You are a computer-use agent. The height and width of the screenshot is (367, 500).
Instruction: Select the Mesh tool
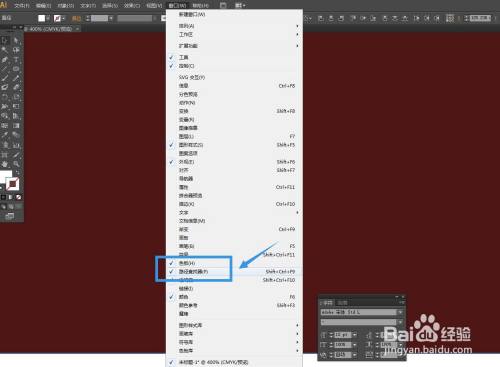5,126
